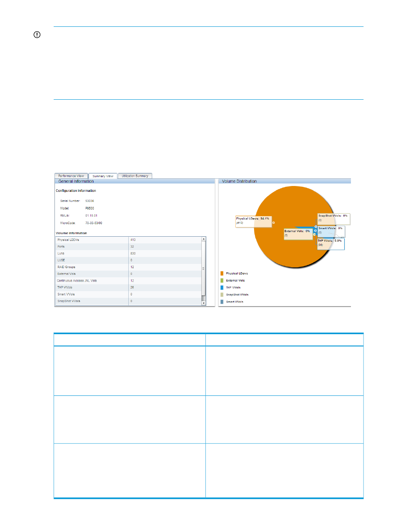The height and width of the screenshot is (532, 400).
Task: Click the External Vols 0% chart callout
Action: click(x=298, y=234)
